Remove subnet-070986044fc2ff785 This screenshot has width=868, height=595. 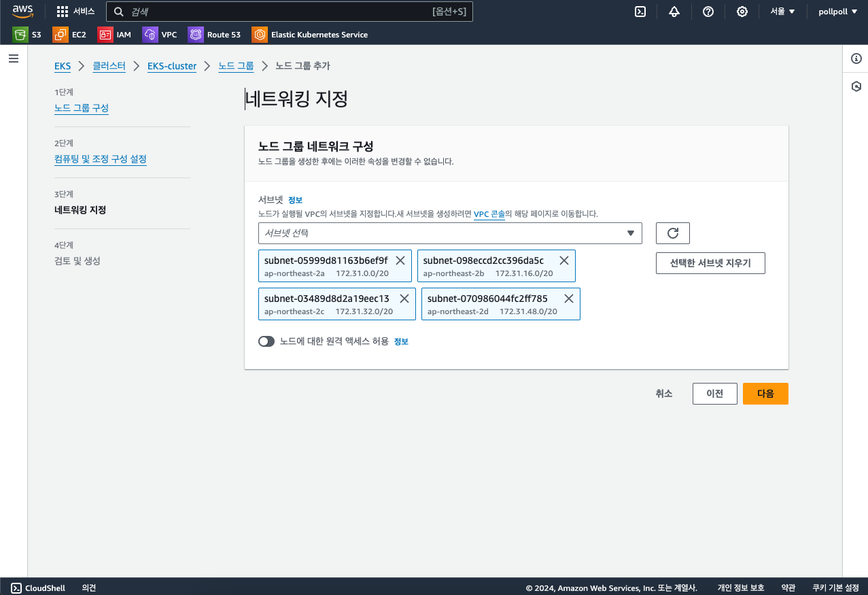(x=568, y=299)
